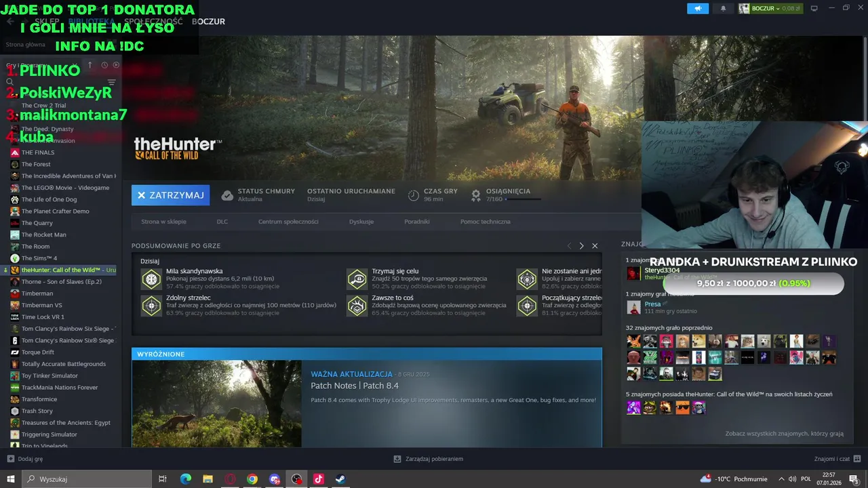868x488 pixels.
Task: Click the Początkujący strzelec achievement icon
Action: tap(527, 306)
